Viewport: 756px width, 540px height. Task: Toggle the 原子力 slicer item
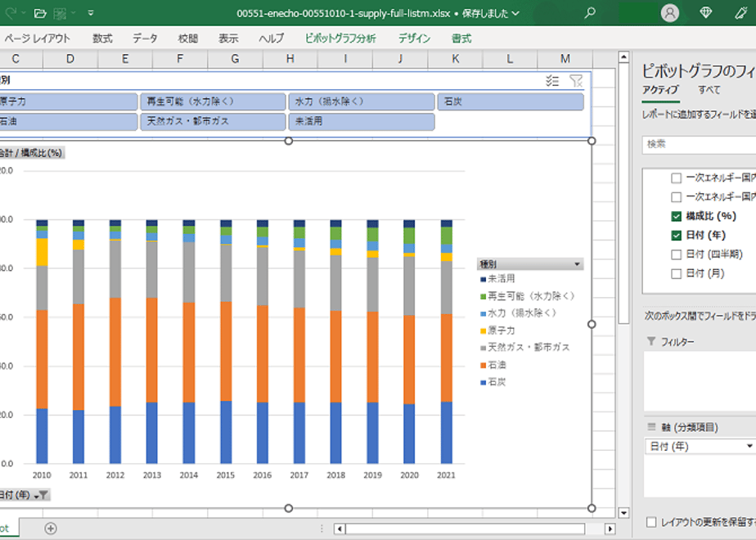(x=69, y=101)
